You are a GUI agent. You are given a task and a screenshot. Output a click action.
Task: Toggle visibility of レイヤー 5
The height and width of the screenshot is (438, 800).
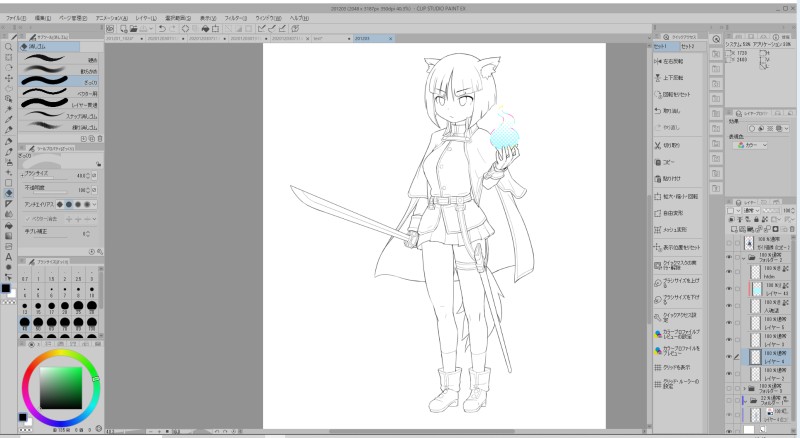(729, 323)
